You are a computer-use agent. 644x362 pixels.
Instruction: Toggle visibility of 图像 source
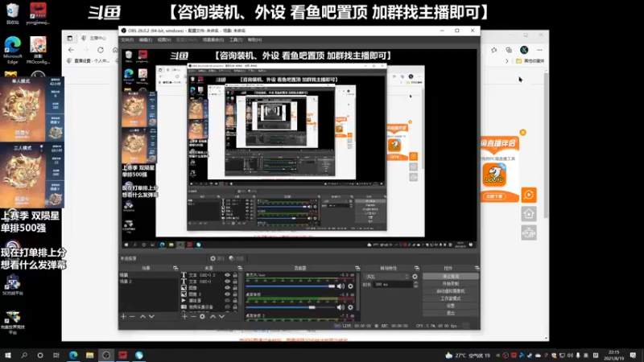coord(227,288)
